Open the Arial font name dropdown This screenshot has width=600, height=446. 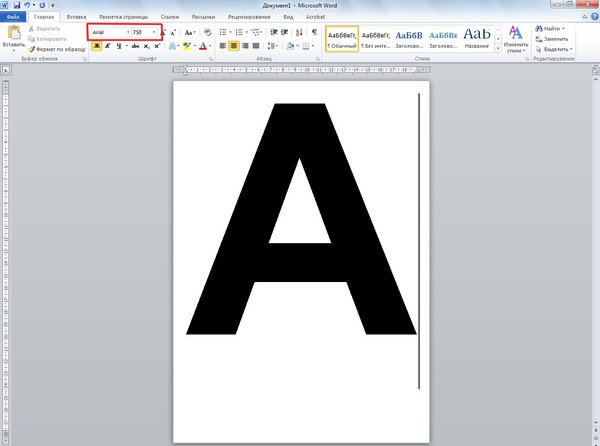[x=128, y=33]
